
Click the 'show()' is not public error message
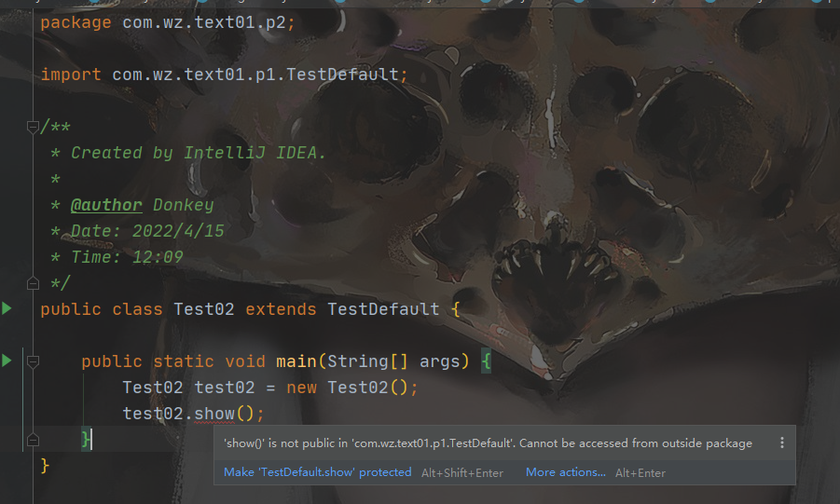[488, 443]
